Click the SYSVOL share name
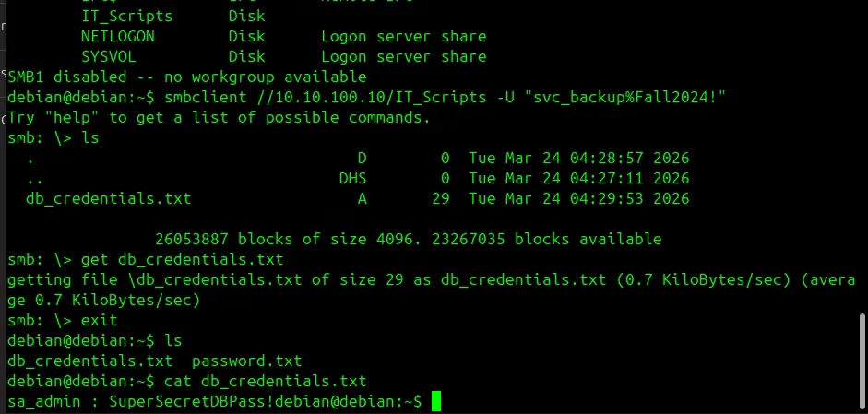The image size is (868, 414). pyautogui.click(x=109, y=56)
